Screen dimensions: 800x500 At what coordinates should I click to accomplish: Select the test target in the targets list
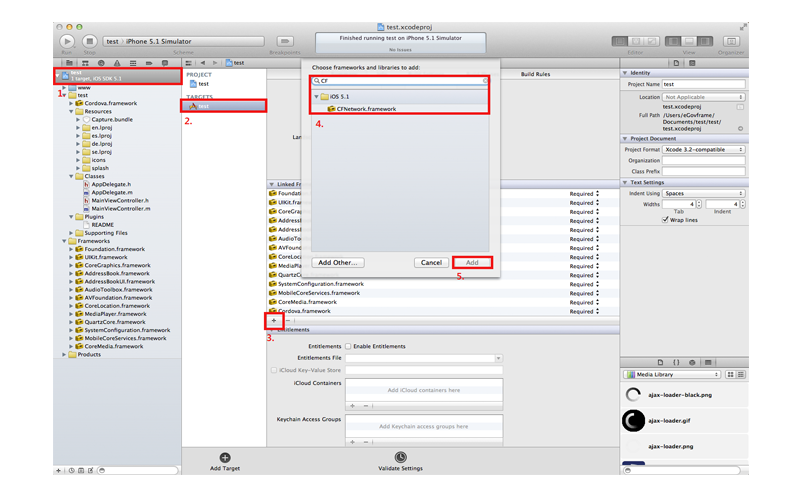point(203,105)
